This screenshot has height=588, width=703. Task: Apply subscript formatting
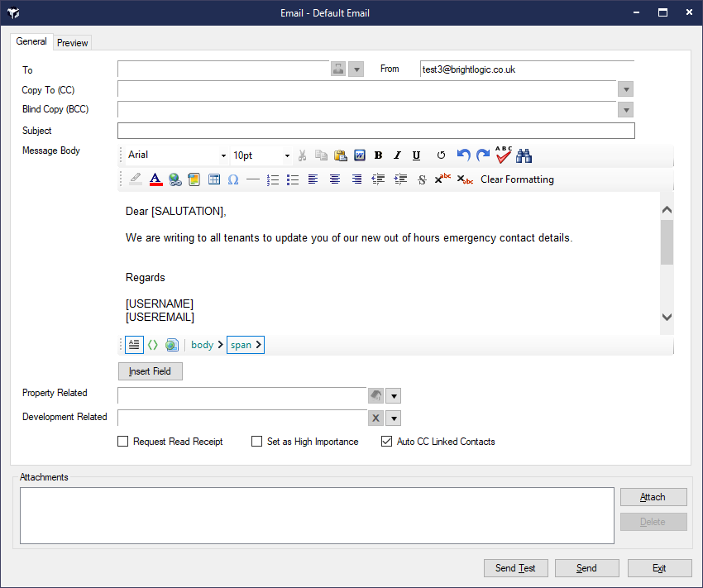click(x=465, y=179)
